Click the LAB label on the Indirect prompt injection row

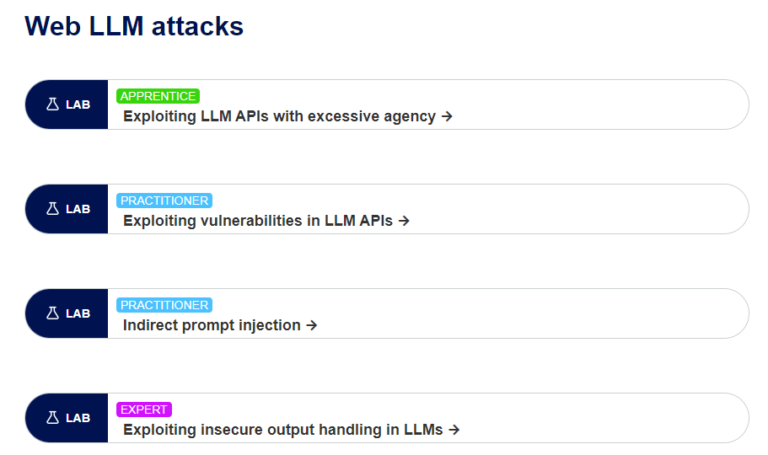[x=78, y=313]
